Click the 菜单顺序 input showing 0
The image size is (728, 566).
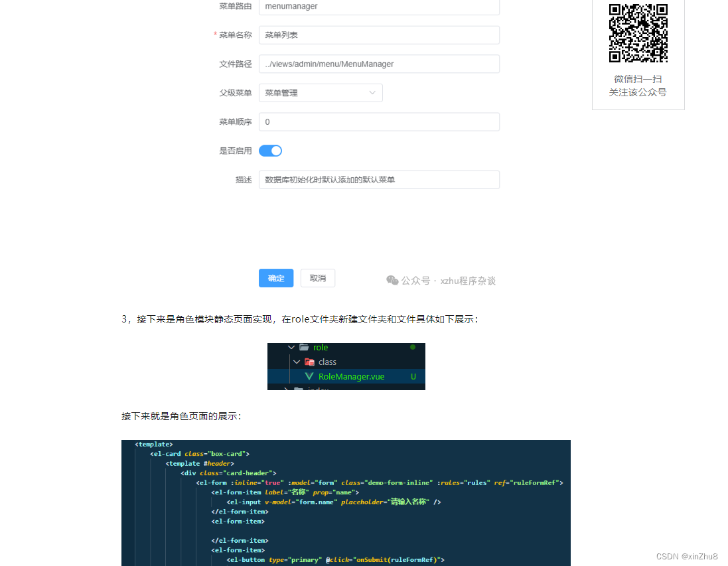click(x=379, y=121)
